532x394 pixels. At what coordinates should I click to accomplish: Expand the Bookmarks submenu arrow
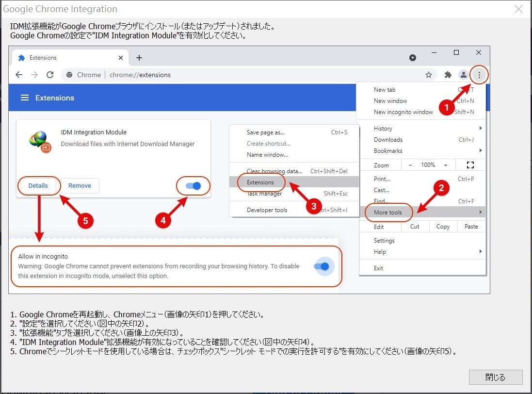481,151
